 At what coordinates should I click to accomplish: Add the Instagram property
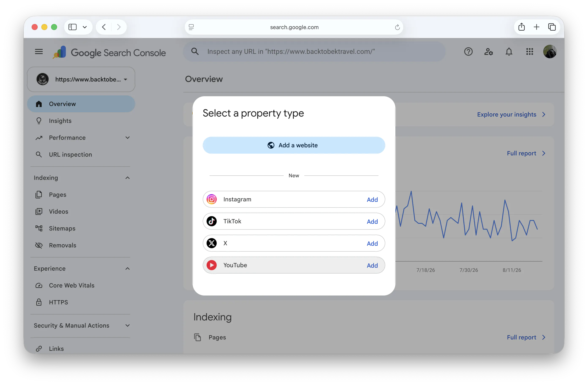click(372, 199)
